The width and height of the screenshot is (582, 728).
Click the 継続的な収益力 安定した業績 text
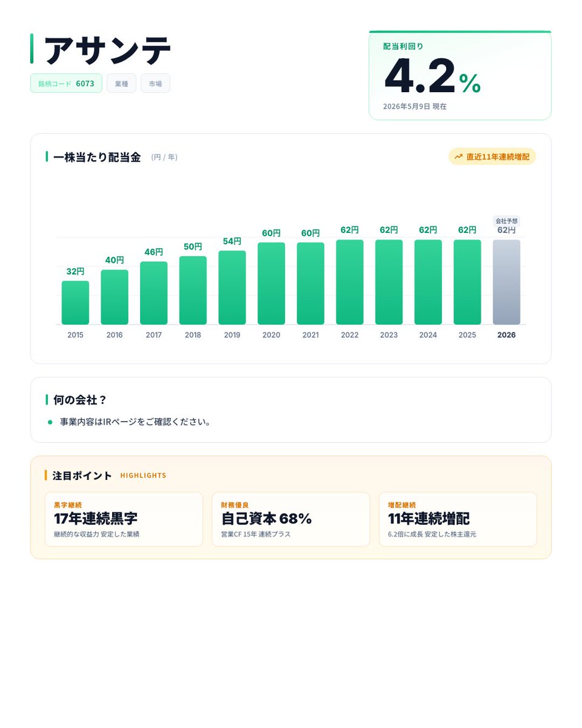tap(97, 534)
